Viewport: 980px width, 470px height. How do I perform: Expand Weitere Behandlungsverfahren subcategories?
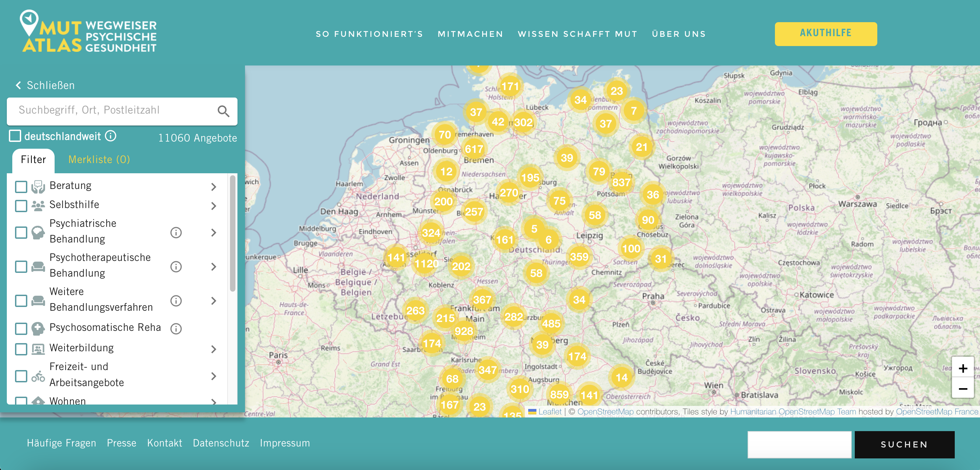point(213,301)
